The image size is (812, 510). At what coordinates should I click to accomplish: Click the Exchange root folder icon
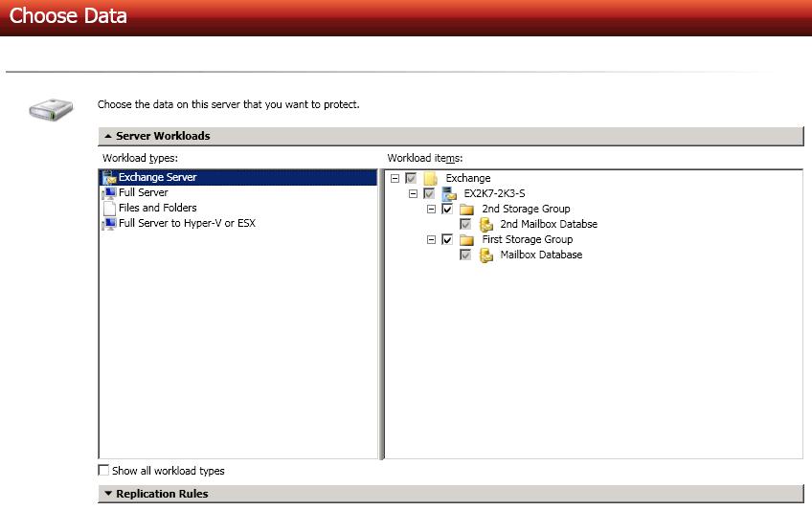tap(430, 178)
